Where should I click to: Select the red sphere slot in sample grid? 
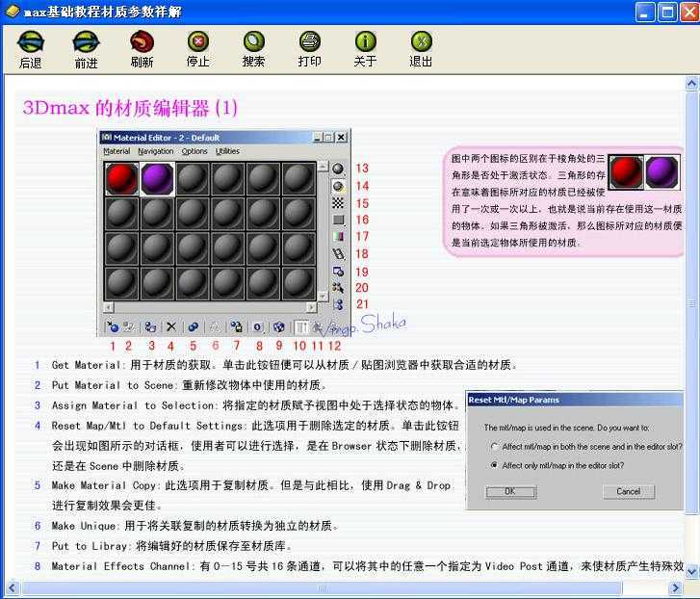[x=121, y=178]
